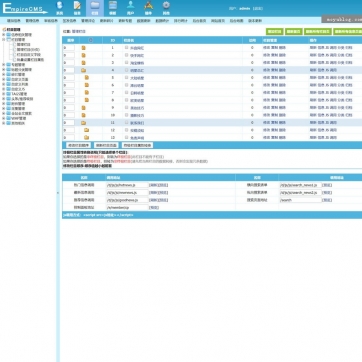
Task: Expand the 自定义JS tree node
Action: (4, 89)
